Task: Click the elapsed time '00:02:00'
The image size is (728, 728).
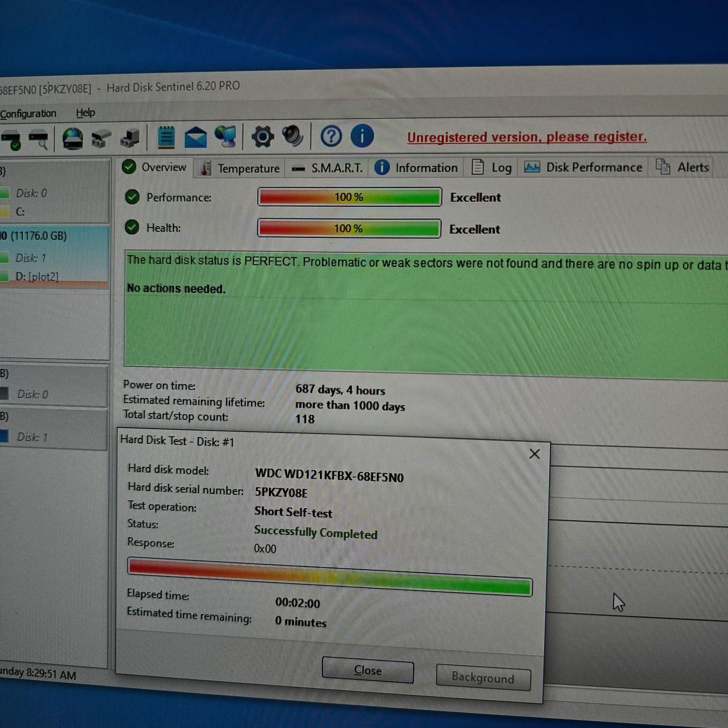Action: click(x=298, y=603)
